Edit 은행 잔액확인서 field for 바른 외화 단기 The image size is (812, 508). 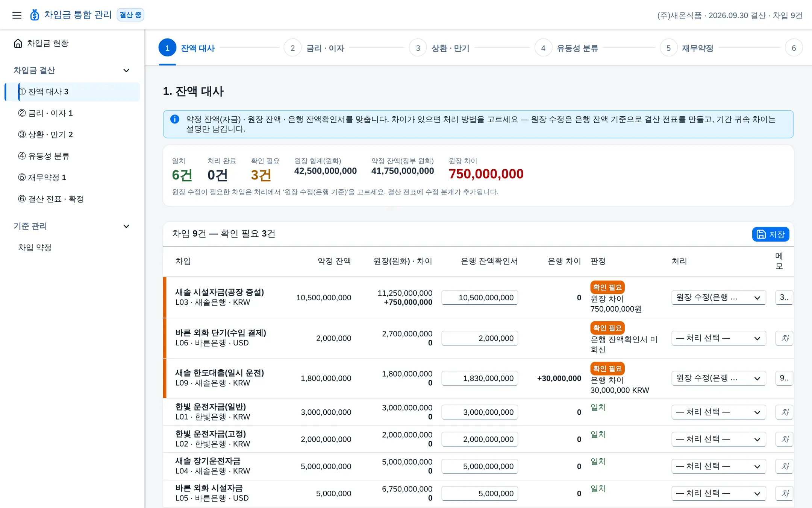click(x=480, y=338)
